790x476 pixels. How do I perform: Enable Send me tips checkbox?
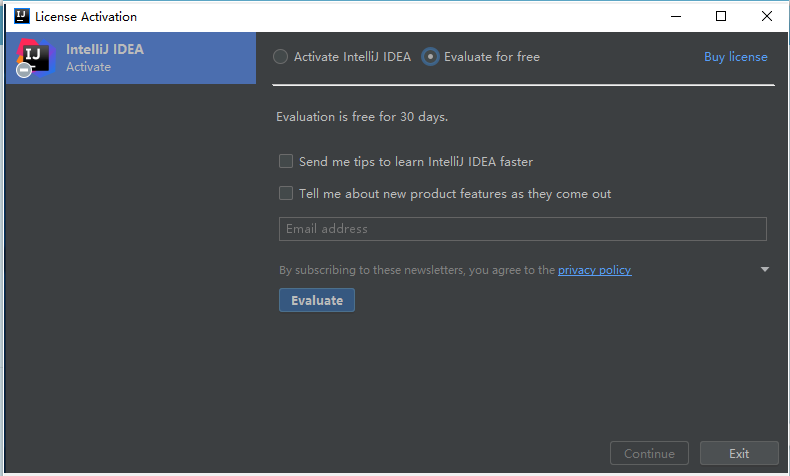(x=286, y=161)
